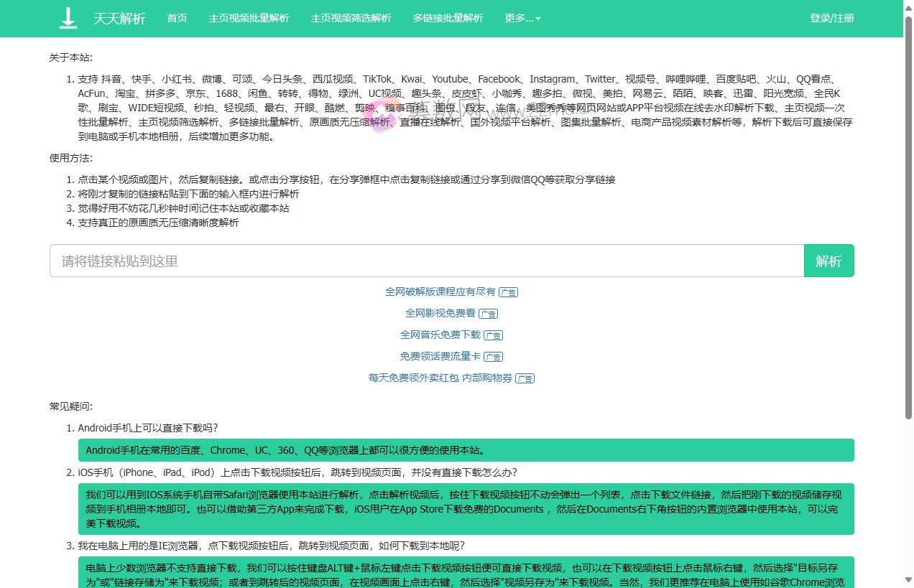Click the 全网影视免费看 link
Viewport: 914px width, 588px height.
(440, 314)
